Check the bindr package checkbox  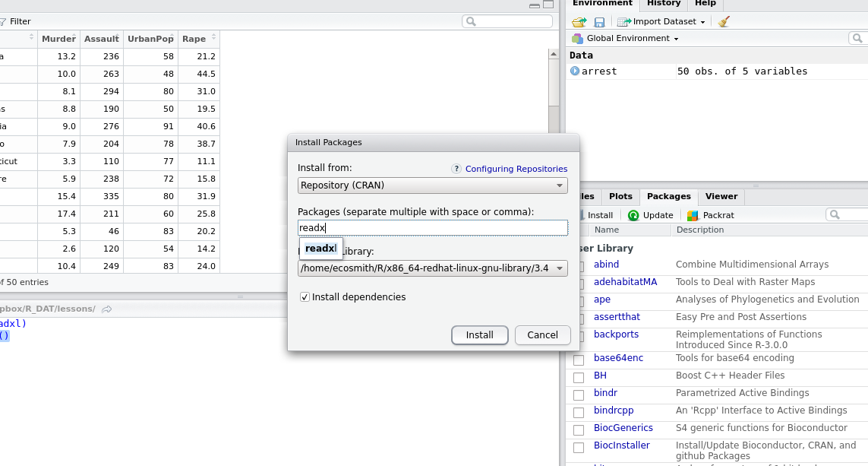pyautogui.click(x=579, y=395)
